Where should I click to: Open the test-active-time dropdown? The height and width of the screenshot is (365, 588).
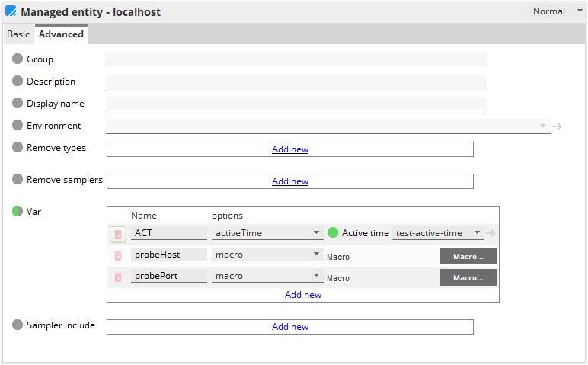point(438,233)
